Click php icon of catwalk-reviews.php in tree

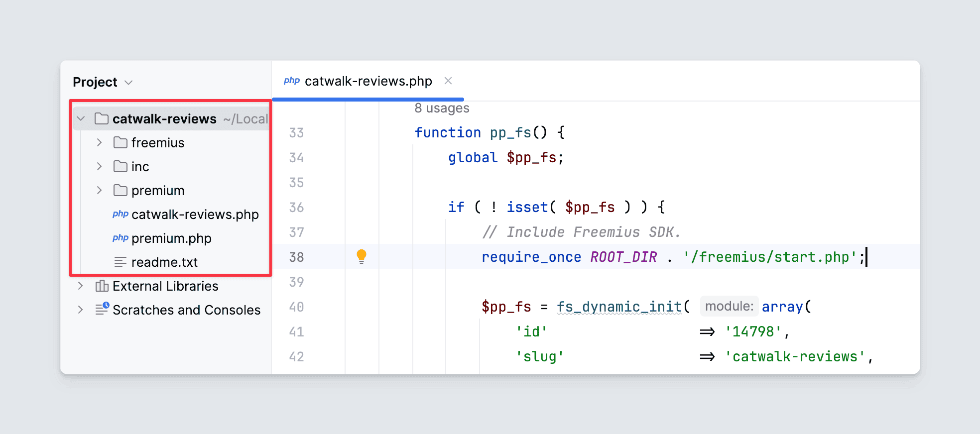[x=121, y=215]
